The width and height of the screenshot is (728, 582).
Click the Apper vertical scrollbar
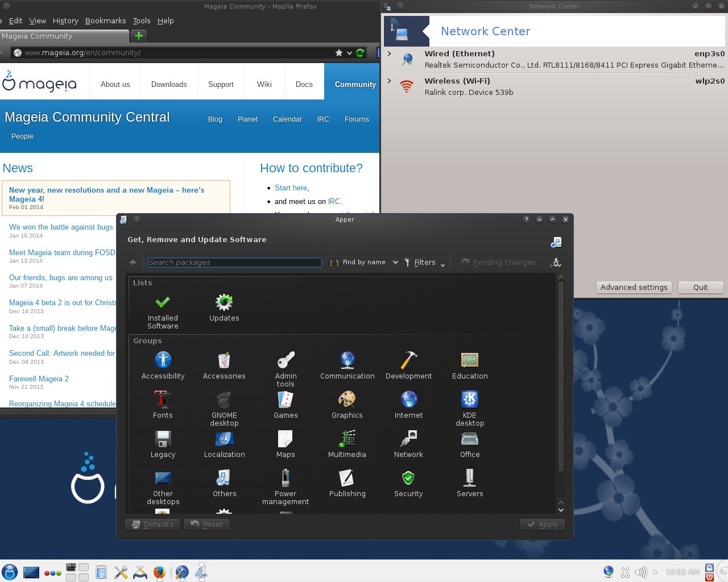click(561, 375)
